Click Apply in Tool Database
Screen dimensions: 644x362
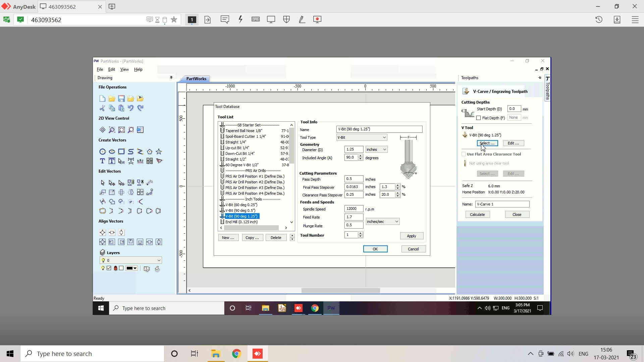coord(412,236)
